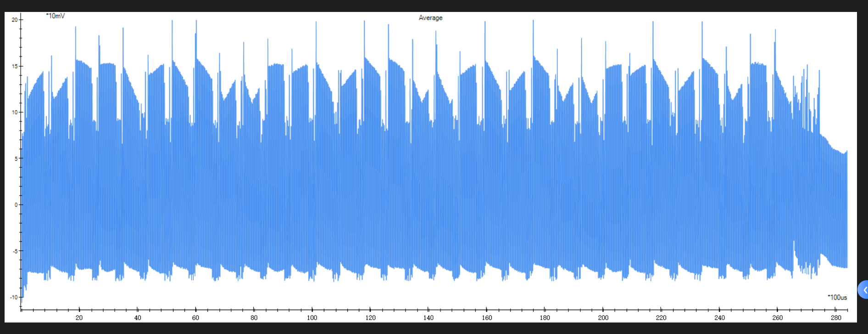Screen dimensions: 868x334
Task: Select the *100us x-axis unit label
Action: [x=837, y=297]
